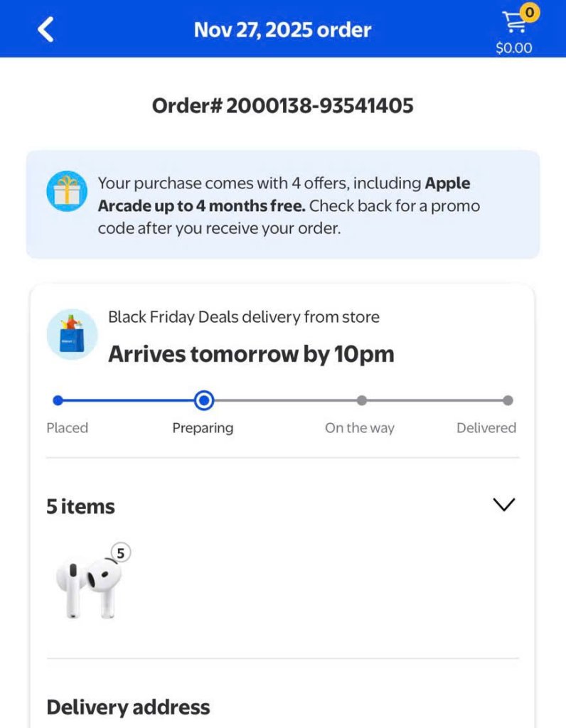Screen dimensions: 566x728
Task: Tap the Apple Arcade offers banner
Action: (x=283, y=205)
